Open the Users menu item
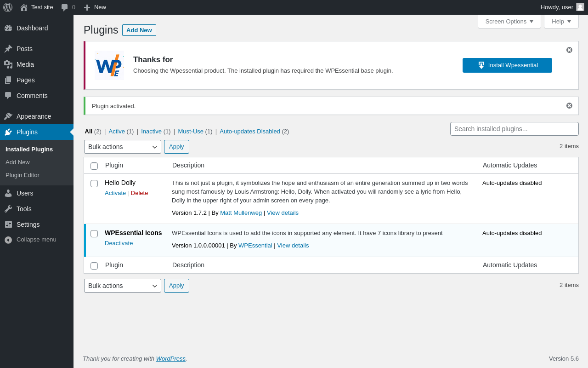The width and height of the screenshot is (588, 368). 37,193
